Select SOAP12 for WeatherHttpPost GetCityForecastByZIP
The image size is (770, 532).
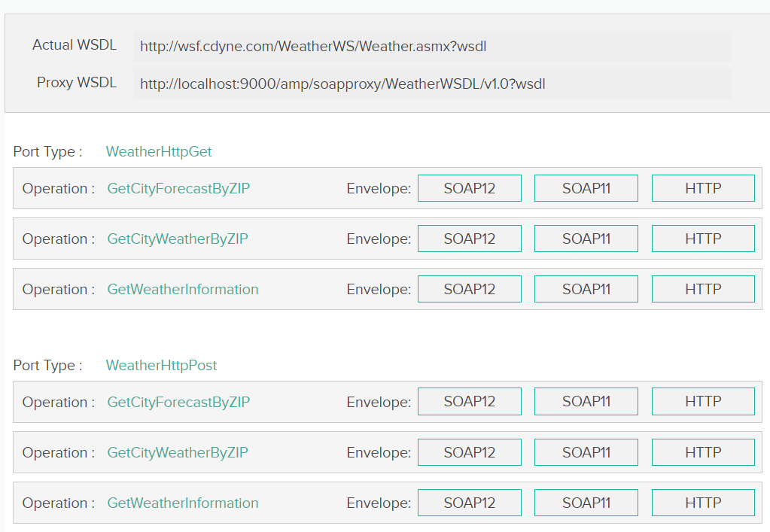tap(469, 402)
